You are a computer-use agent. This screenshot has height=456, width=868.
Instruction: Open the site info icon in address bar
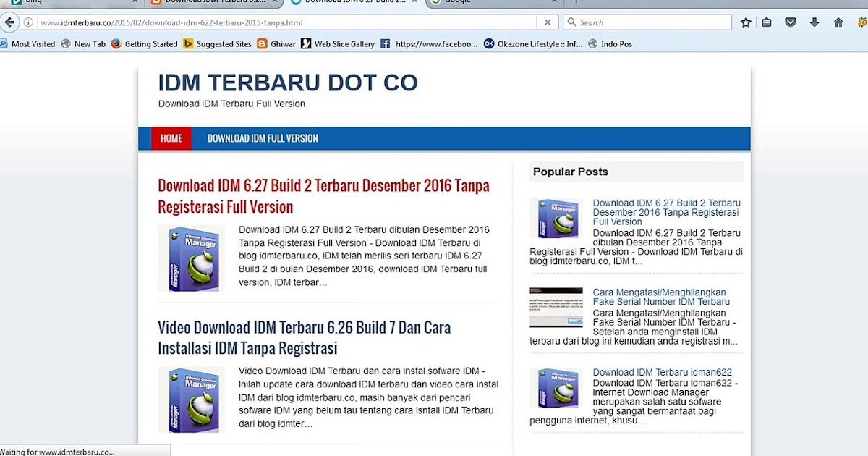pos(28,22)
